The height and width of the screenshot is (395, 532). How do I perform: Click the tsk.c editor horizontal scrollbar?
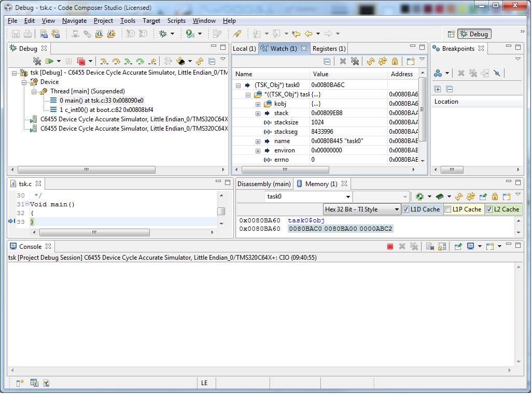94,232
